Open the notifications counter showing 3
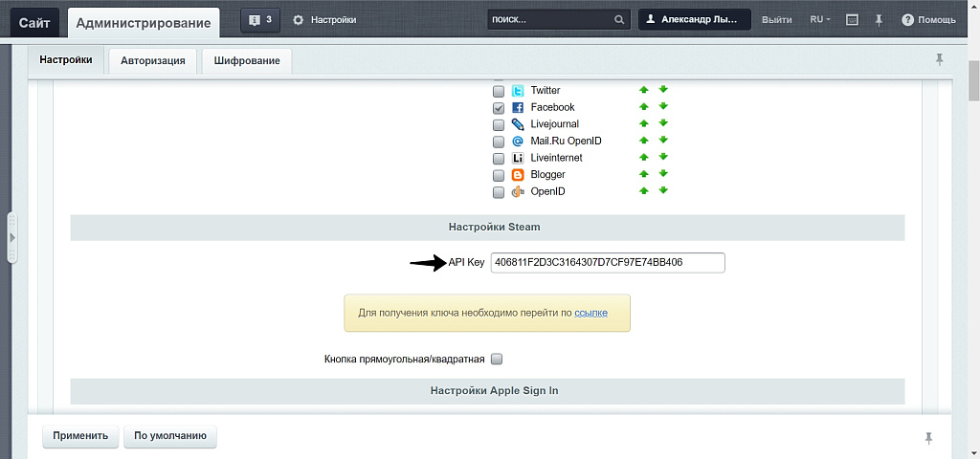Viewport: 980px width, 459px height. pos(259,19)
